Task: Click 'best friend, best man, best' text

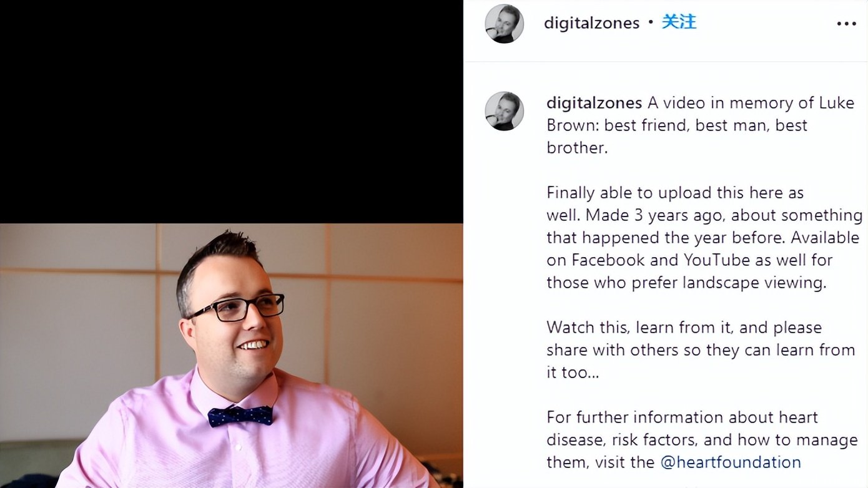Action: click(x=706, y=125)
